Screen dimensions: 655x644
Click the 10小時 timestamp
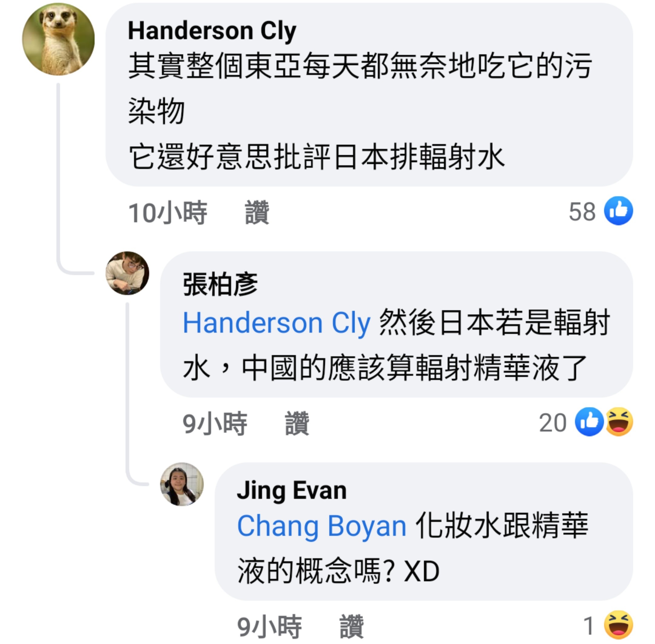(167, 213)
